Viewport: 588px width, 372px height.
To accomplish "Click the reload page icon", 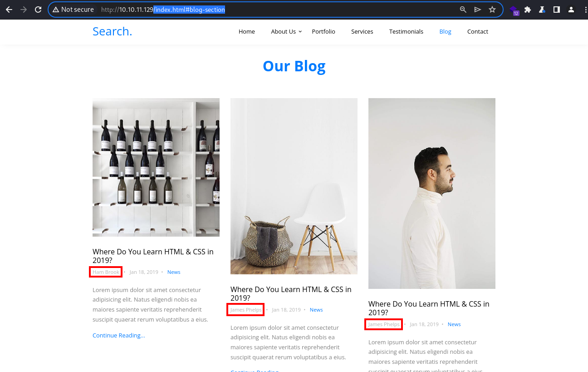I will coord(39,10).
